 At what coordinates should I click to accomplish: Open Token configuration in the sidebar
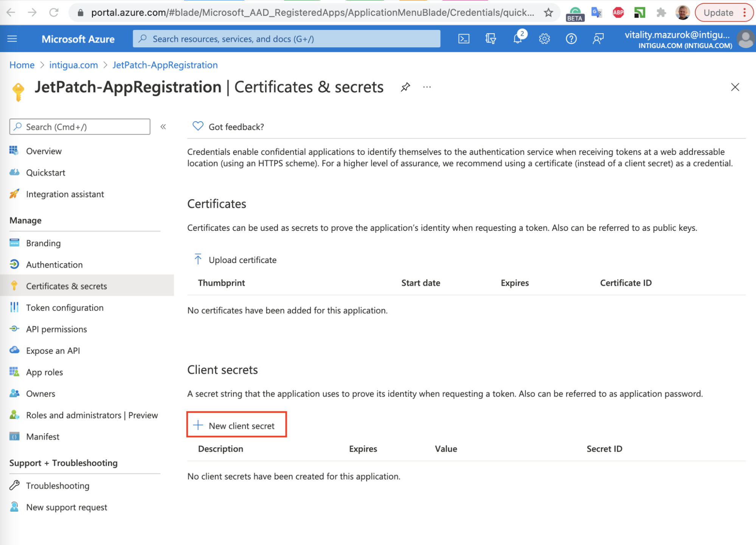[65, 308]
